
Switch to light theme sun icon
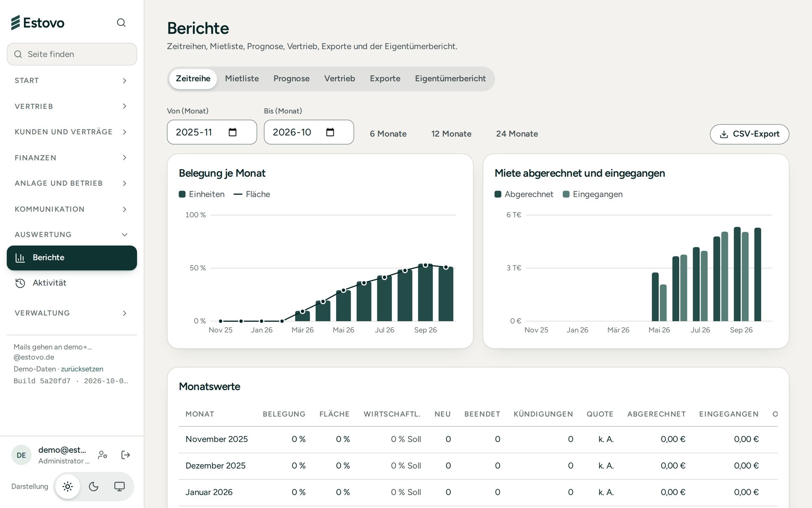click(68, 486)
